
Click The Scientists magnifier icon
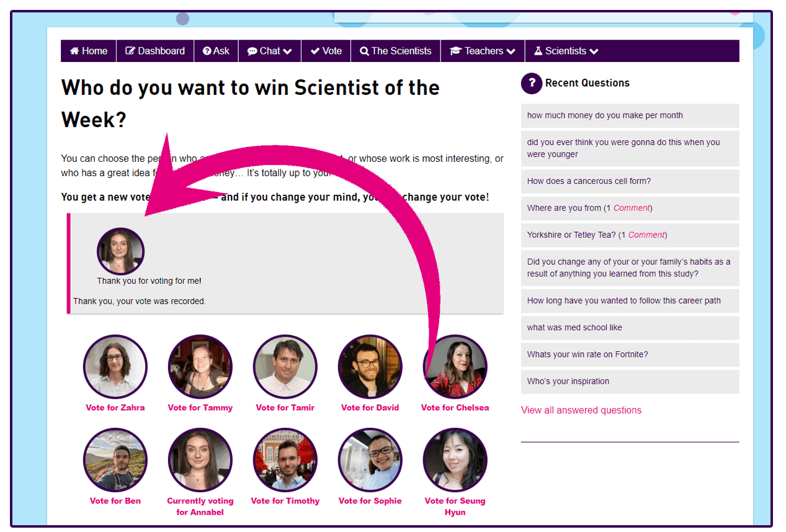pyautogui.click(x=364, y=51)
